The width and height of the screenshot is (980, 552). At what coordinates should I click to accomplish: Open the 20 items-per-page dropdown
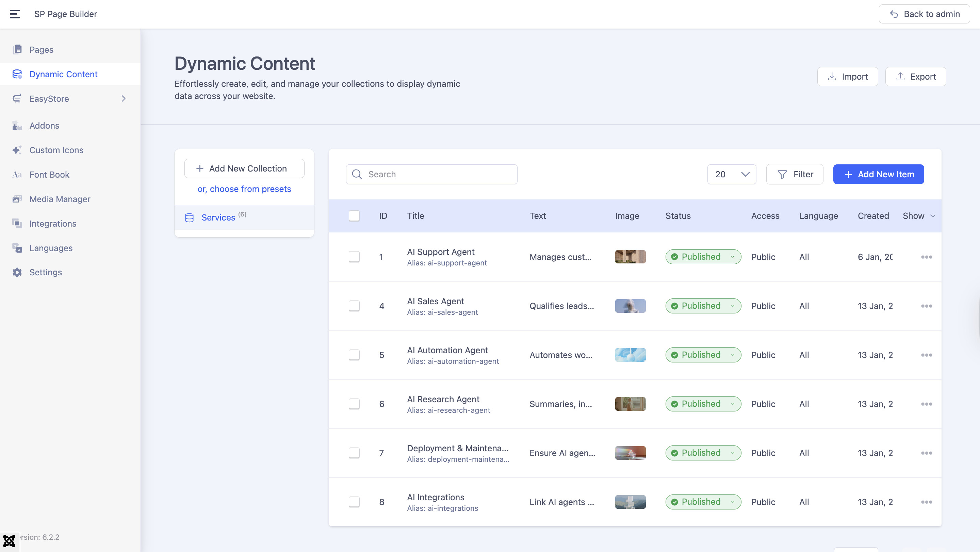point(731,174)
